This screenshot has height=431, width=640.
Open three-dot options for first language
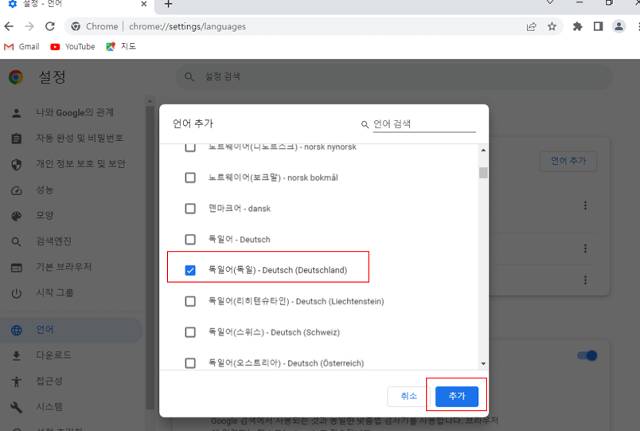click(584, 205)
